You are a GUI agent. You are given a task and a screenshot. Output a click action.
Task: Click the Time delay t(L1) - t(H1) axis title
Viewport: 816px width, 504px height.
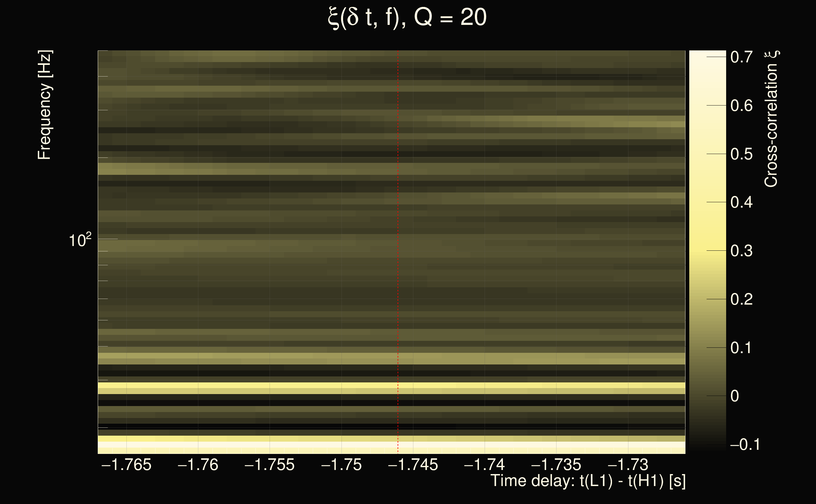588,481
